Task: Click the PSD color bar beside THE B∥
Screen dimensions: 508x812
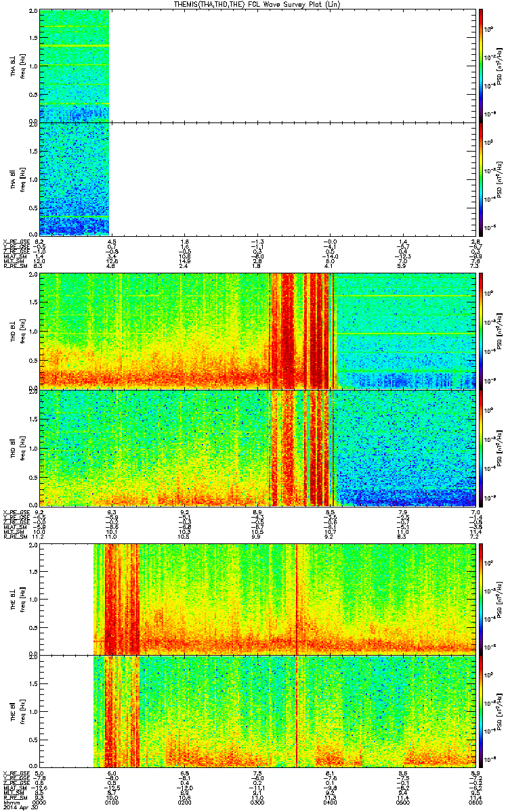Action: click(x=481, y=712)
